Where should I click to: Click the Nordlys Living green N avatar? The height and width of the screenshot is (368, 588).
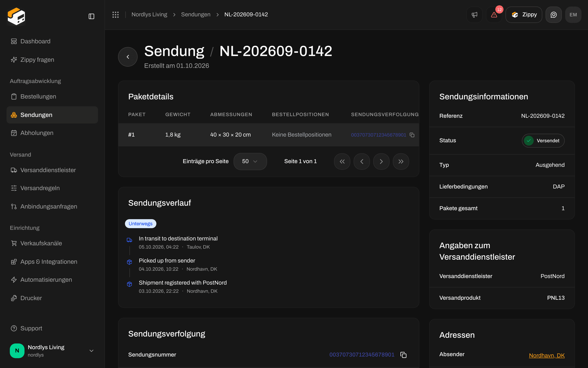coord(17,350)
